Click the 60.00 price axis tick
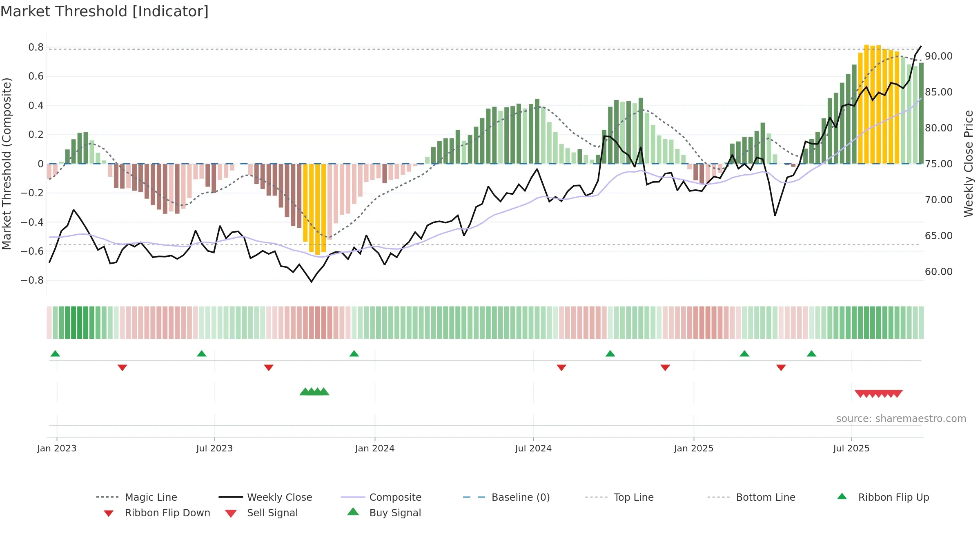 click(x=939, y=272)
